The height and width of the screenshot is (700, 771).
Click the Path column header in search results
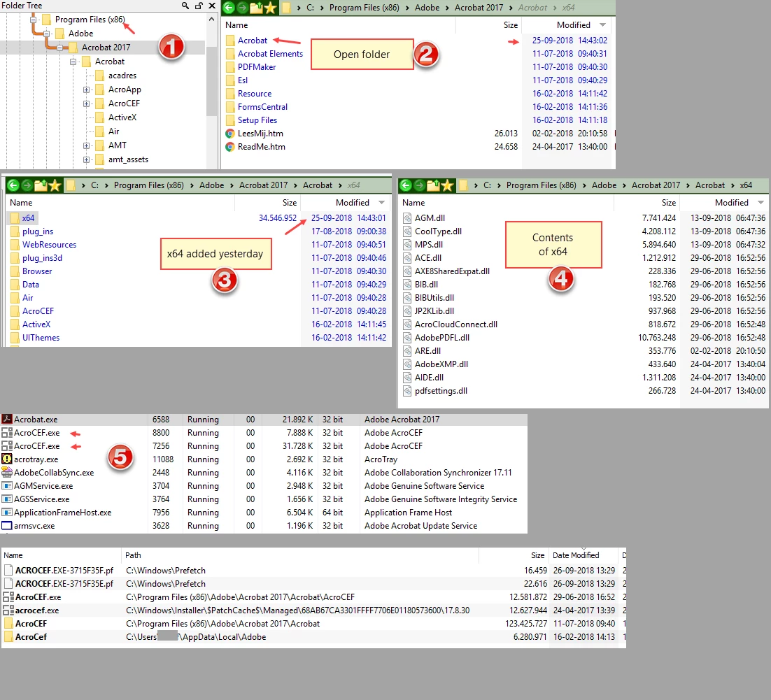point(133,555)
